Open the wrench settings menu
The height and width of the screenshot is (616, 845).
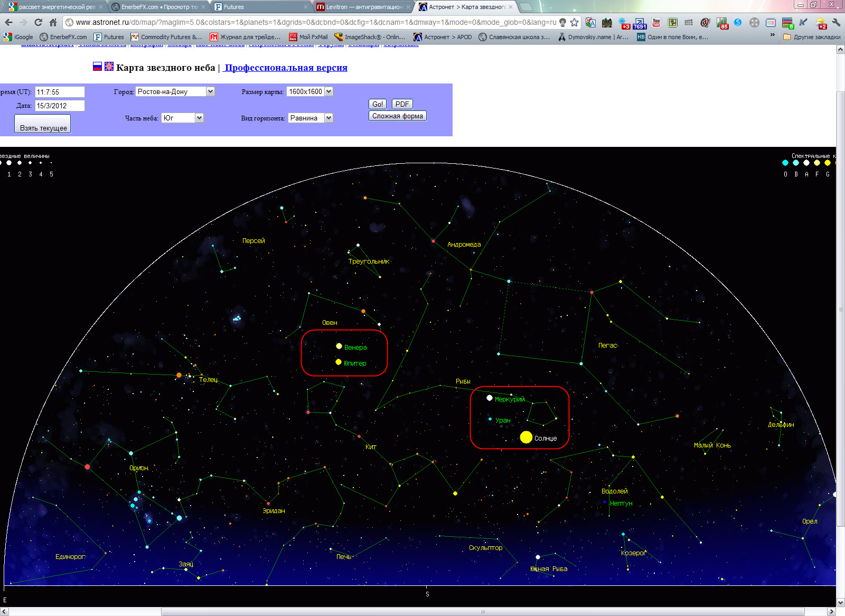(x=836, y=22)
